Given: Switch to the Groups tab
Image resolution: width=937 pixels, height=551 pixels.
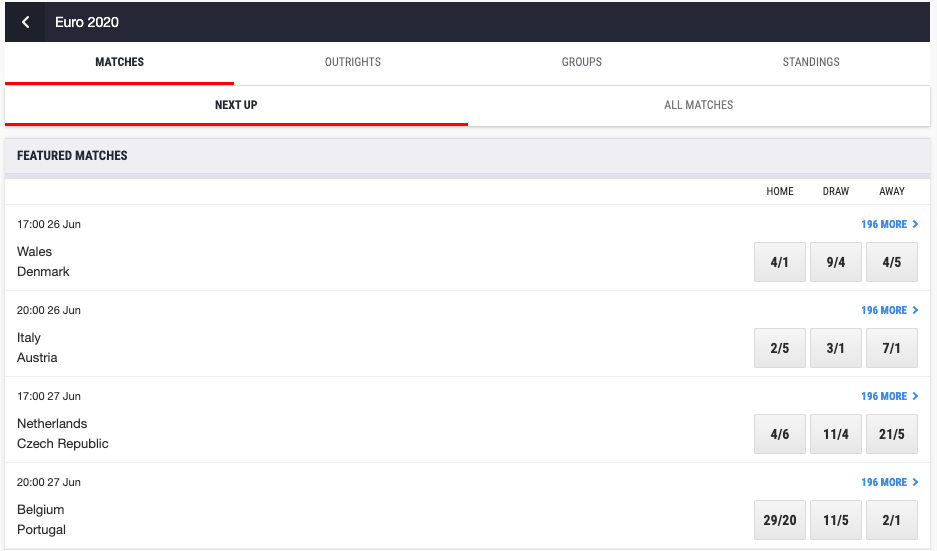Looking at the screenshot, I should click(x=581, y=62).
